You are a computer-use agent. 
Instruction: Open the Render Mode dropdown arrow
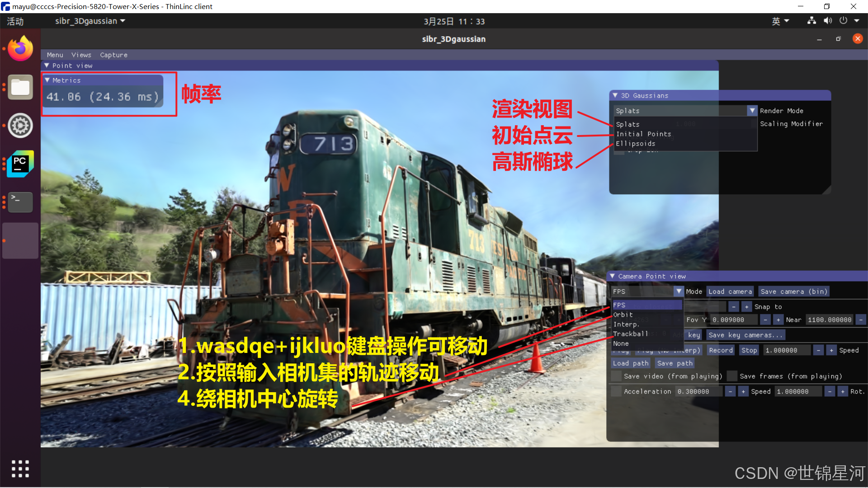coord(752,111)
